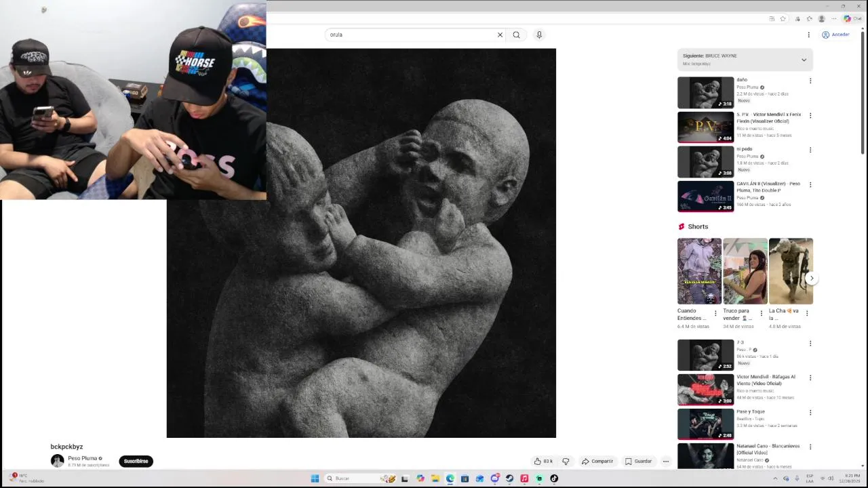This screenshot has width=868, height=488.
Task: Click the Acceder sign-in button
Action: (x=836, y=35)
